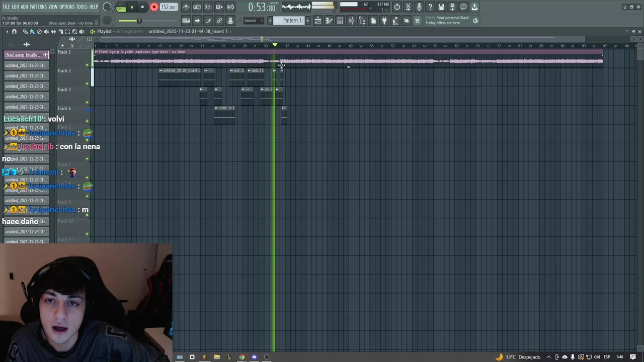
Task: Click the download content library icon
Action: click(x=474, y=7)
